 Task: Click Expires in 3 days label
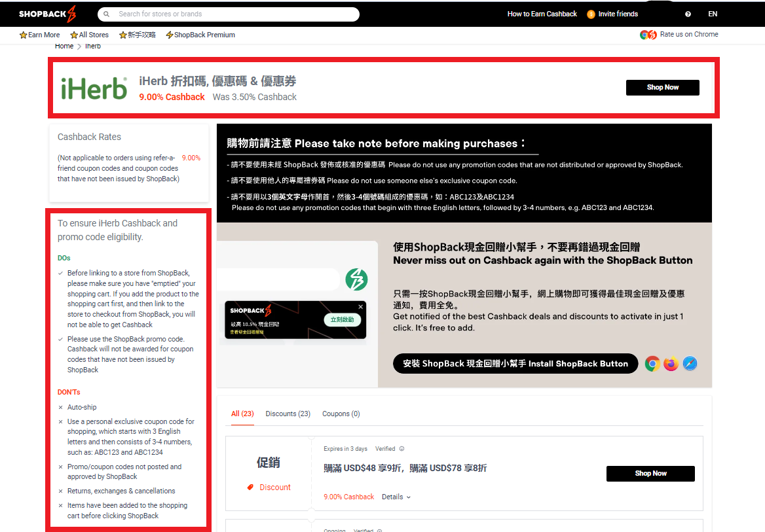click(345, 449)
